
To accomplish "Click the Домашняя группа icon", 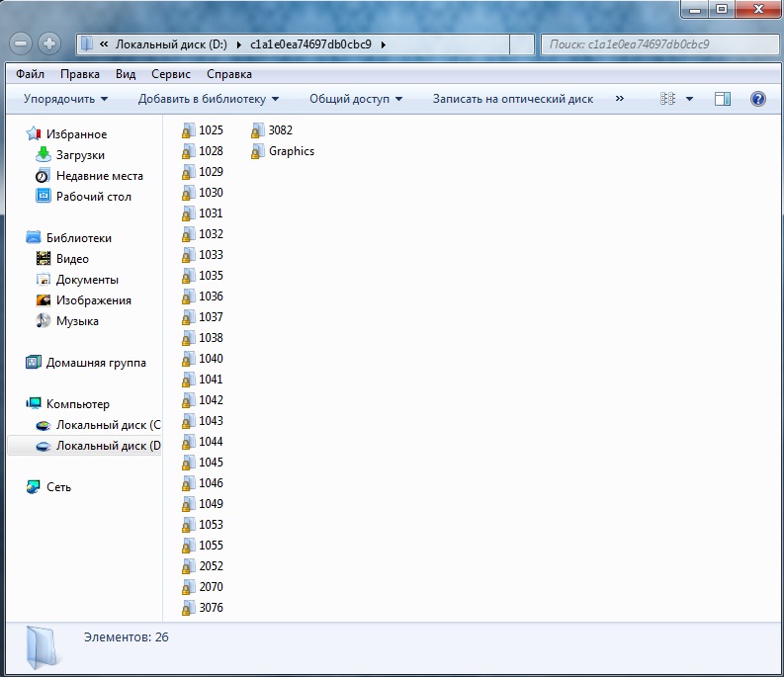I will 33,362.
